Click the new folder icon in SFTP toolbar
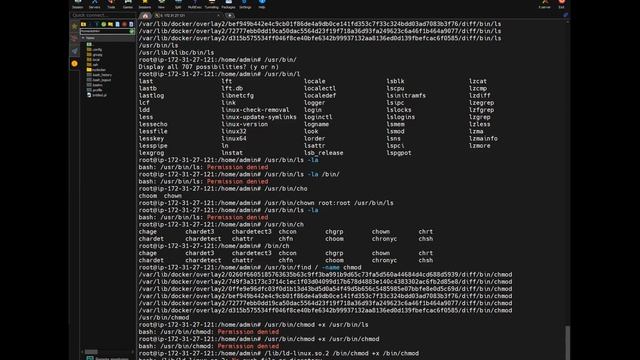640x360 pixels. pyautogui.click(x=111, y=24)
